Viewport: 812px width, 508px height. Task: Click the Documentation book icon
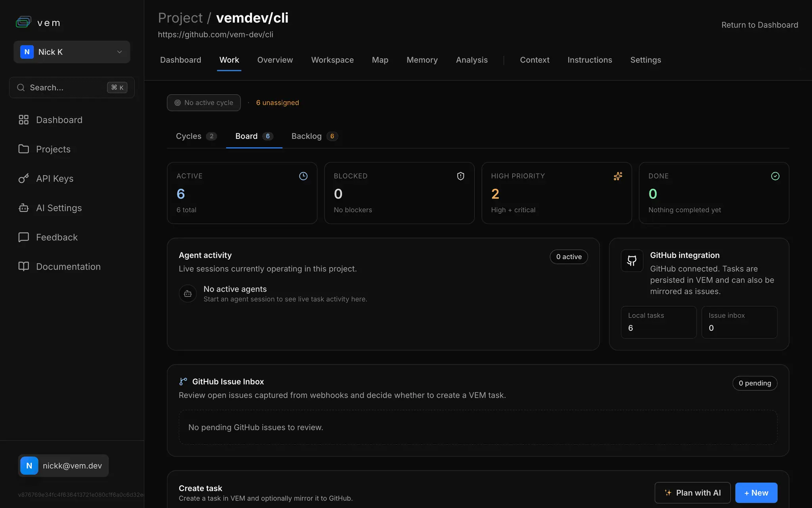24,266
